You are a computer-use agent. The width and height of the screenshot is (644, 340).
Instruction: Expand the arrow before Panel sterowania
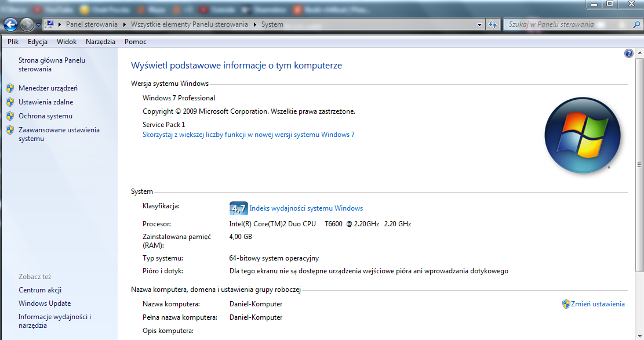60,24
